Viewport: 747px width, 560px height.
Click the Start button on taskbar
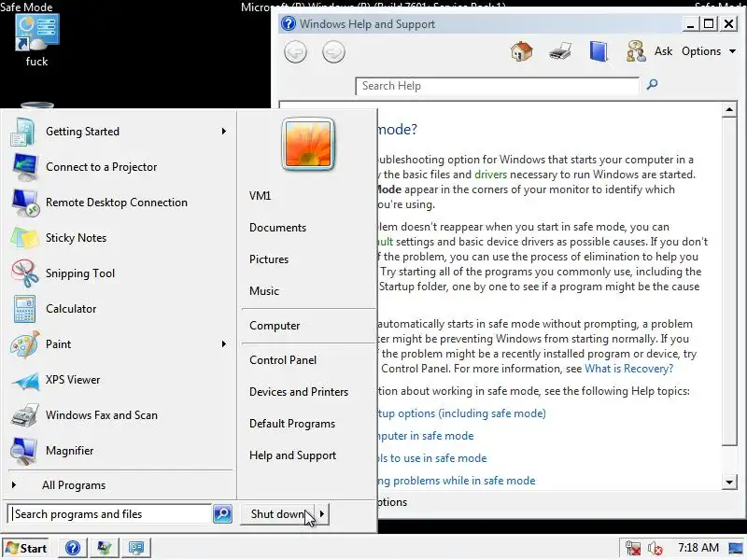click(27, 548)
